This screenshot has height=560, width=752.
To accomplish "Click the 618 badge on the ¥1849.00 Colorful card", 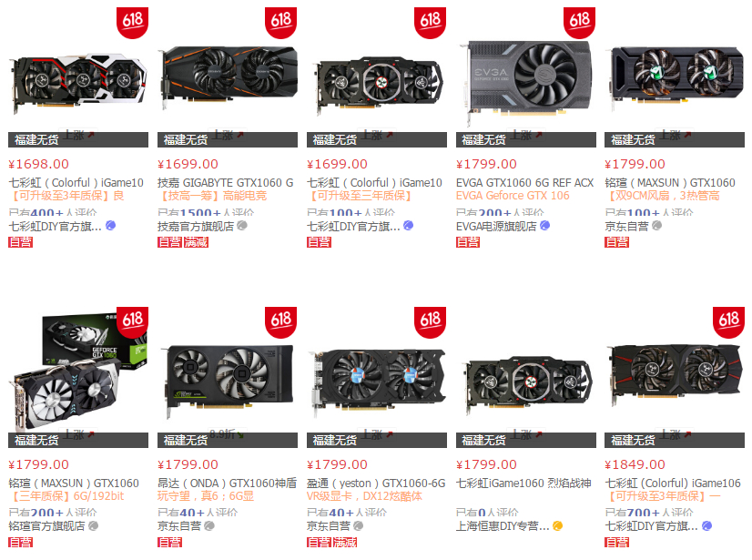I will [728, 322].
